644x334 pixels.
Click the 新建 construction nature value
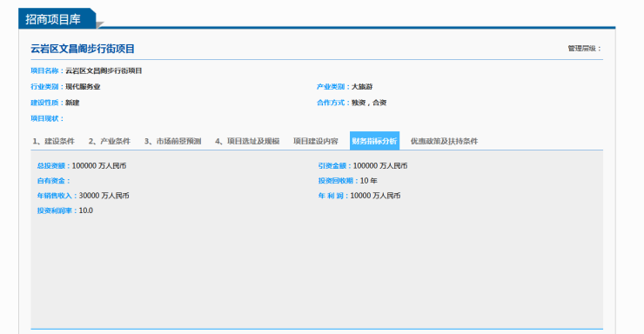click(x=72, y=103)
